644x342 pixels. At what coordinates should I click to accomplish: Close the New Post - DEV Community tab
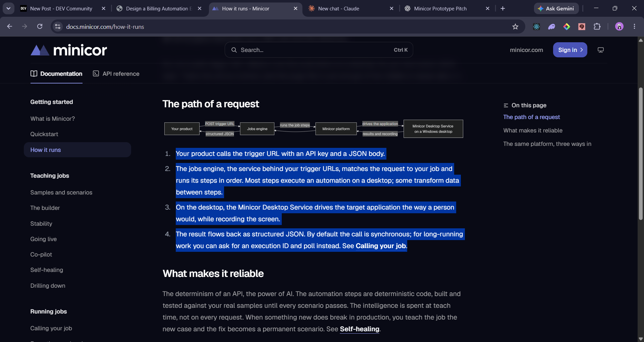click(103, 8)
